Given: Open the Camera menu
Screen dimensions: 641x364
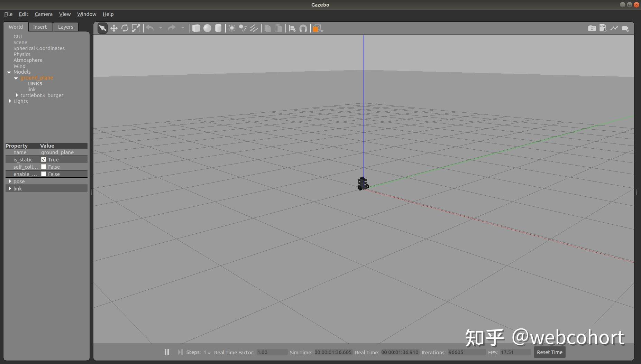Looking at the screenshot, I should [x=43, y=14].
